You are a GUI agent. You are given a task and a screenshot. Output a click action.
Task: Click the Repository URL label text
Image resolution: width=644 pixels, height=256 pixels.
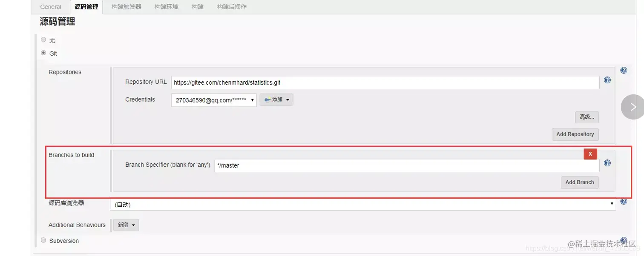pos(146,82)
